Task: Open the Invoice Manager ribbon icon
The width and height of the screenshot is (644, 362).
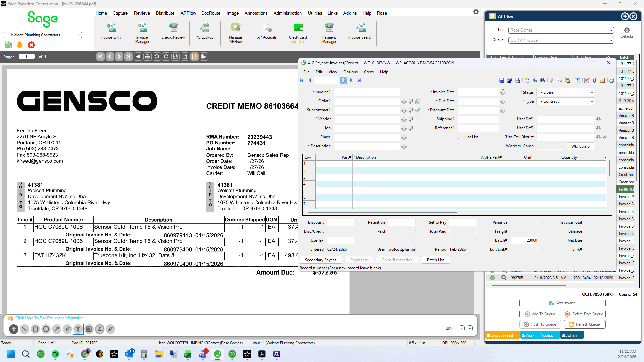Action: coord(142,33)
